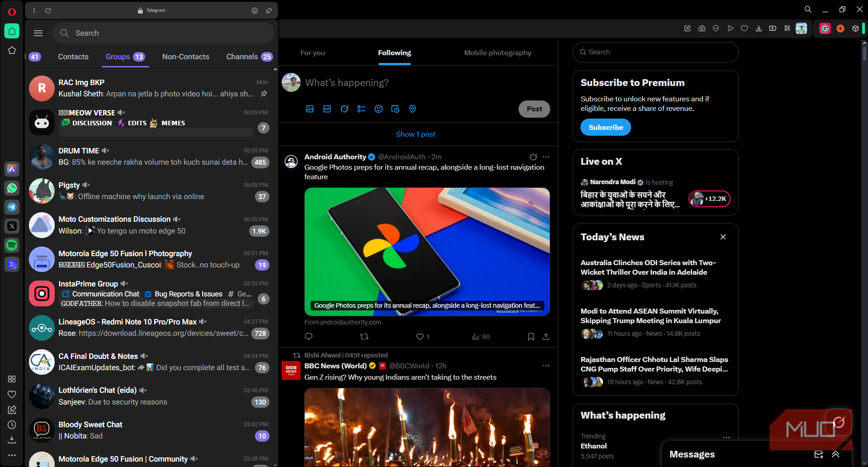Tag location on the post
This screenshot has width=868, height=467.
point(412,109)
